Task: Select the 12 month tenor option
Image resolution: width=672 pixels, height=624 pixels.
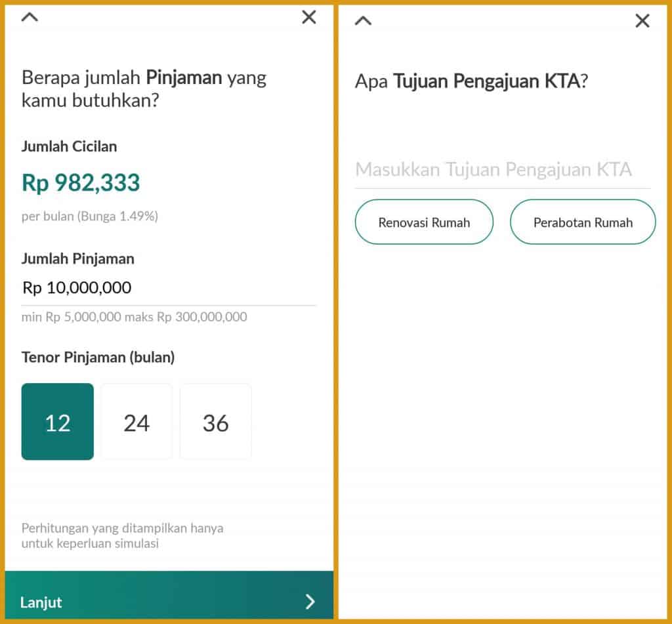Action: pos(57,421)
